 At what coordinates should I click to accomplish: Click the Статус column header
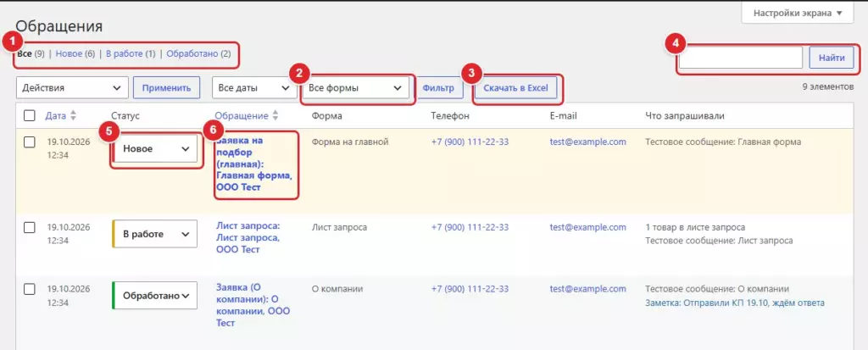pos(125,116)
